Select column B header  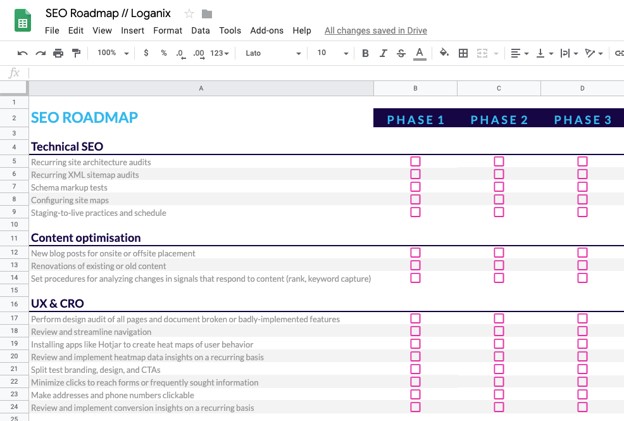point(415,88)
